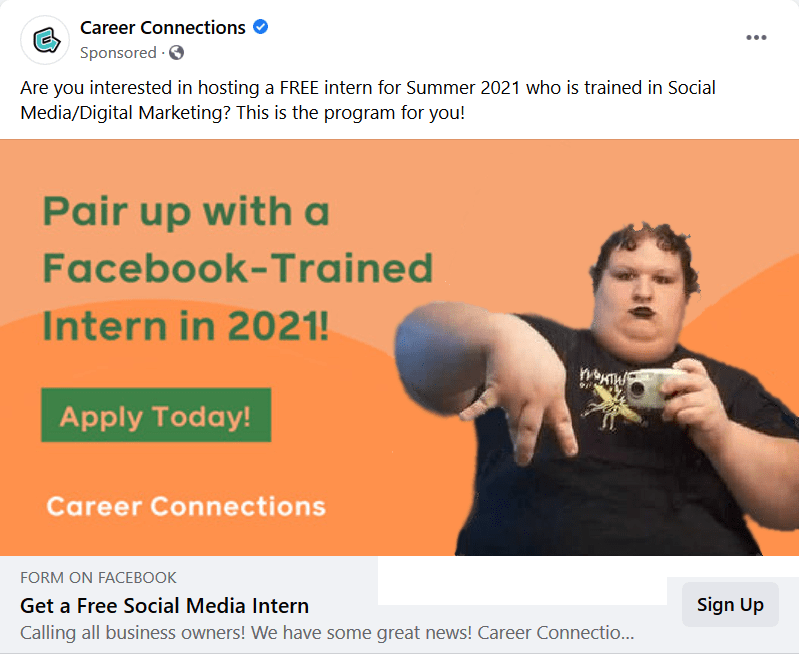Open the Career Connections page name link
This screenshot has height=654, width=799.
click(163, 27)
